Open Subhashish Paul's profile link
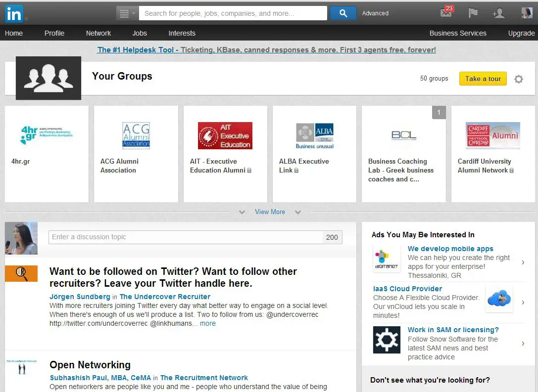 pos(100,378)
